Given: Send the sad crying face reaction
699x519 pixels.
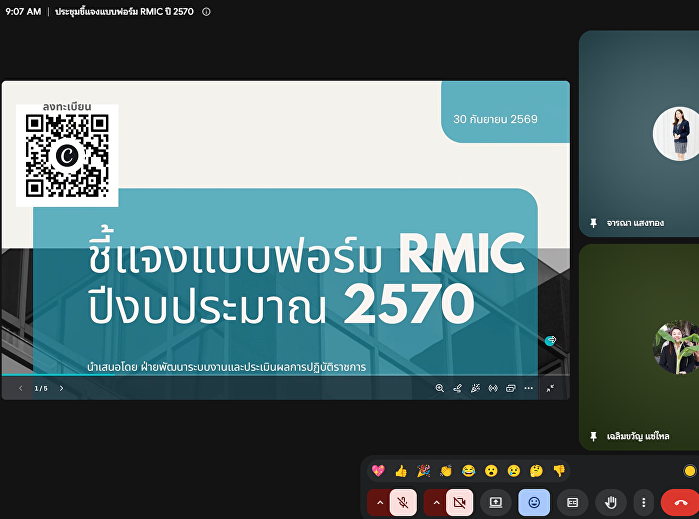Looking at the screenshot, I should coord(514,471).
